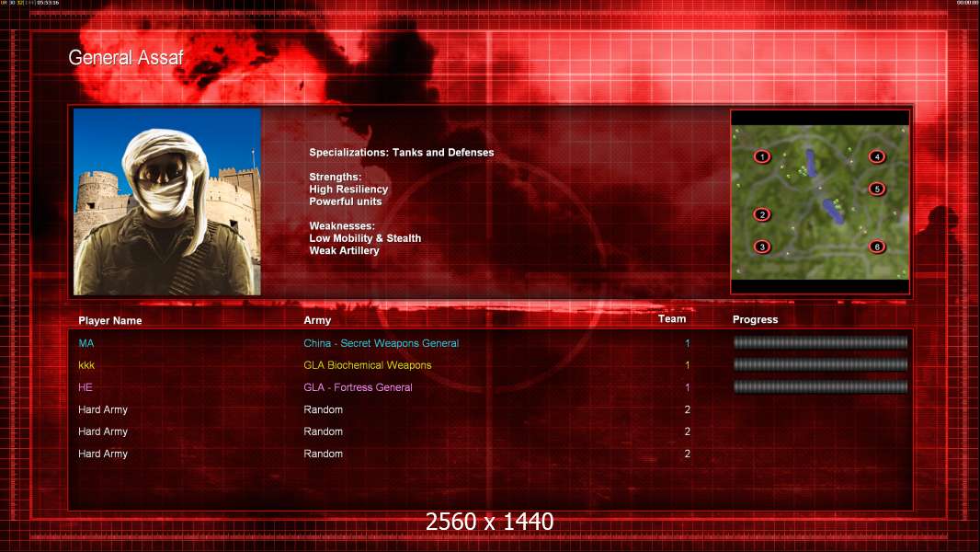Click the '2560 x 1440' resolution text
The width and height of the screenshot is (980, 552).
tap(489, 522)
